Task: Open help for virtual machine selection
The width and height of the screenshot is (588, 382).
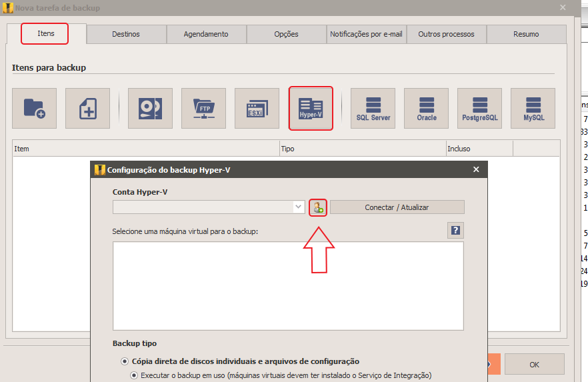Action: (455, 230)
